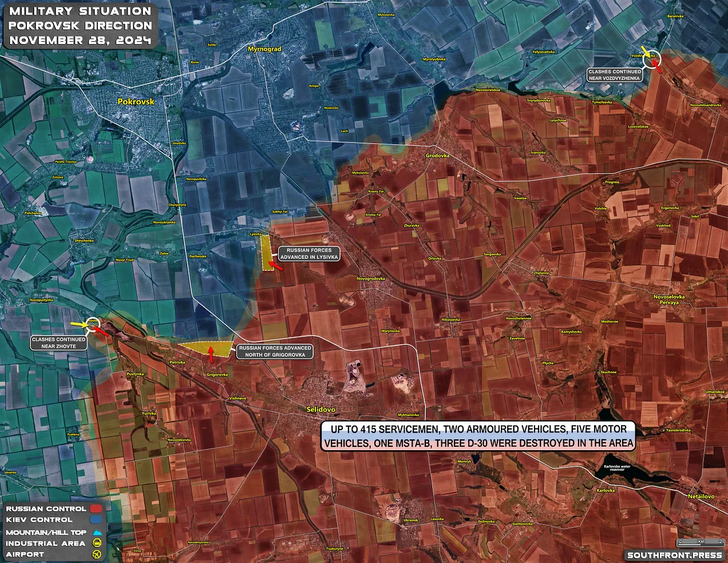Click the Kiev Control blue swatch

[x=96, y=519]
